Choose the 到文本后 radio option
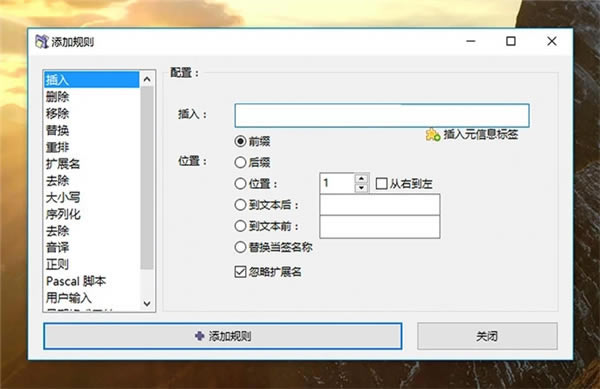Screen dimensions: 600x389 pyautogui.click(x=240, y=205)
